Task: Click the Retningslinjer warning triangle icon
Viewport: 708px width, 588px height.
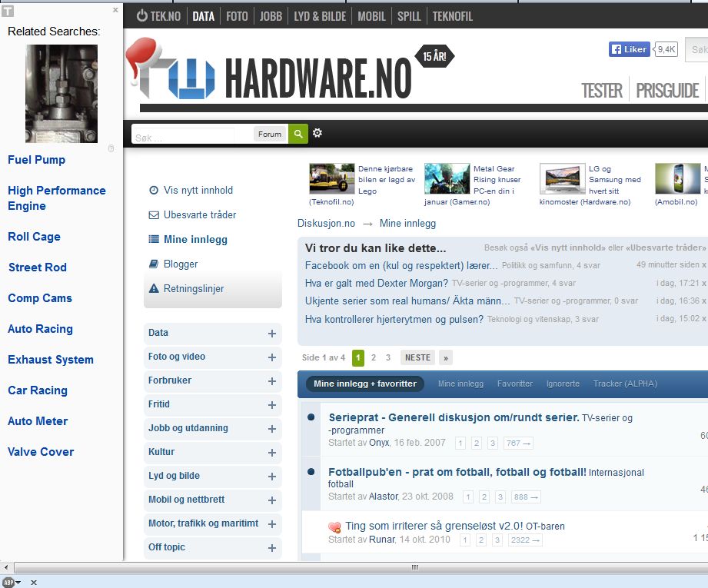Action: 154,288
